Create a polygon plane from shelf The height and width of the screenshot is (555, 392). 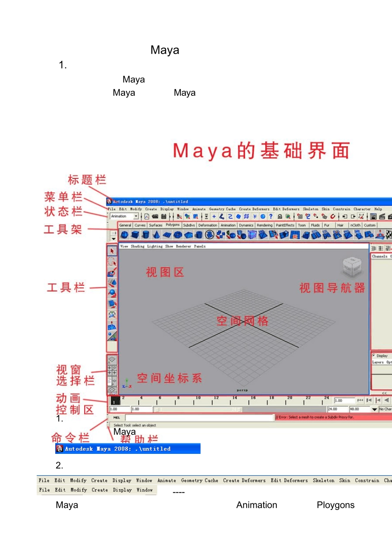point(167,235)
